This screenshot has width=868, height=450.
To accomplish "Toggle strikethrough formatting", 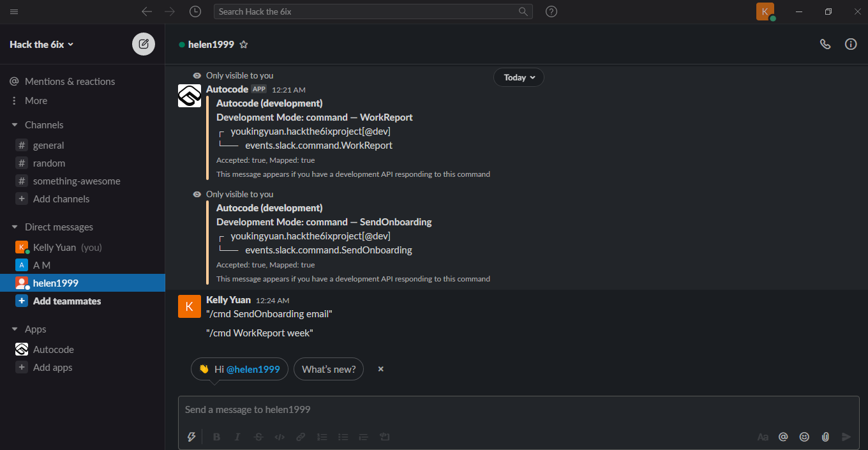I will click(x=258, y=437).
